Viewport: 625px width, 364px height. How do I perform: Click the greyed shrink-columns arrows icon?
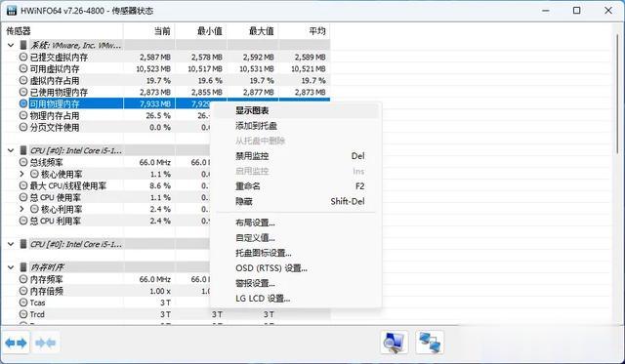[x=46, y=343]
